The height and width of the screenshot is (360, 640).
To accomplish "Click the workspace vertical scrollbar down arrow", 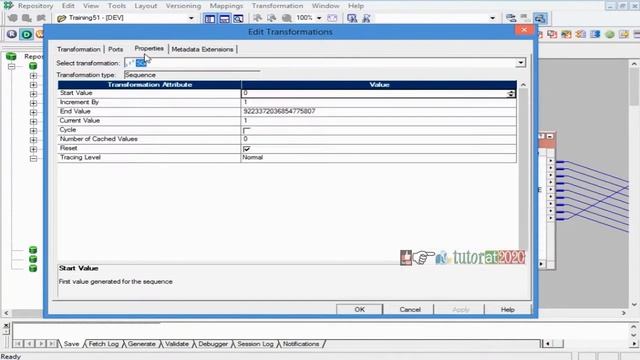I will click(634, 304).
